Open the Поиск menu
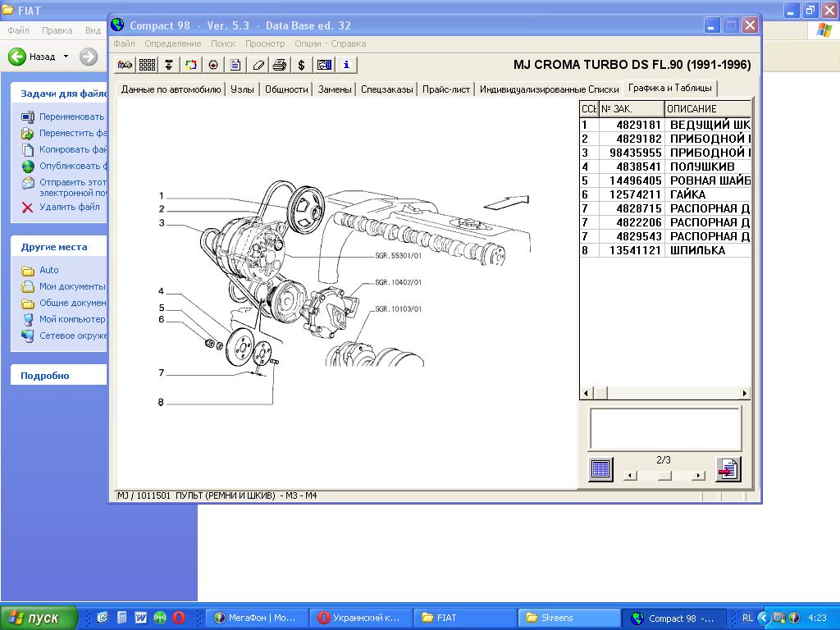The height and width of the screenshot is (630, 840). 223,43
